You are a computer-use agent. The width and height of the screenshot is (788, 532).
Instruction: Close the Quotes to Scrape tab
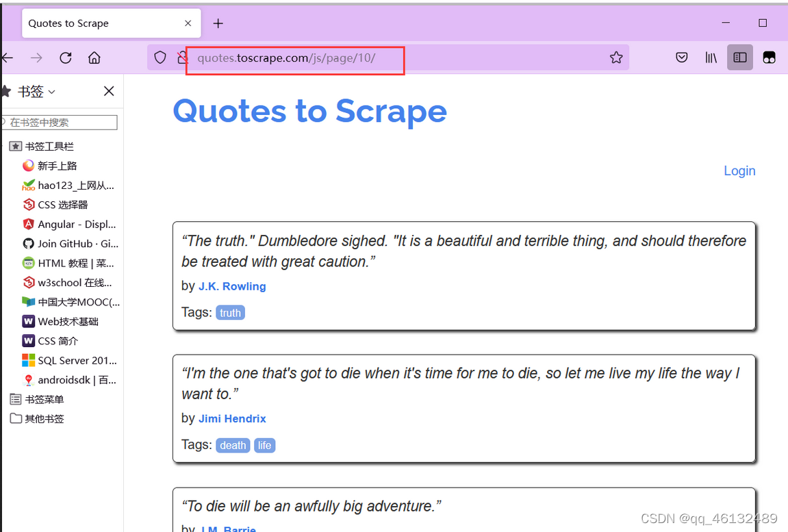(x=188, y=23)
